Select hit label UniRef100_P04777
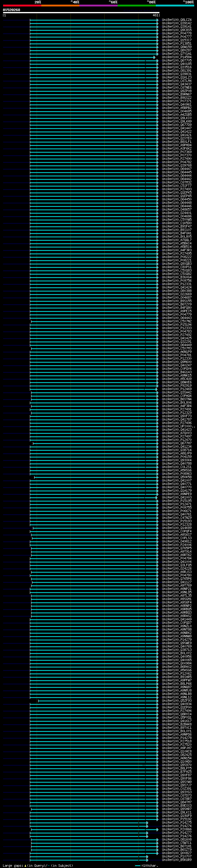Screen dimensions: 197x868 tap(176, 37)
